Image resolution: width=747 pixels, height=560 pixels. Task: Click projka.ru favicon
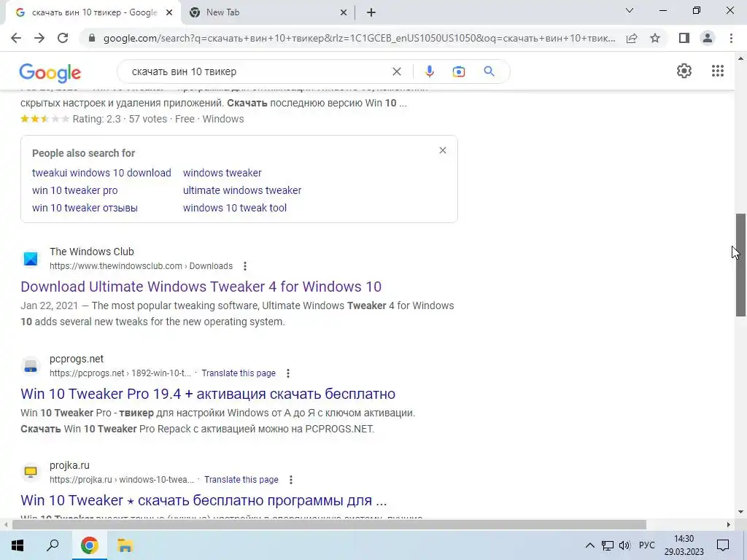tap(31, 472)
